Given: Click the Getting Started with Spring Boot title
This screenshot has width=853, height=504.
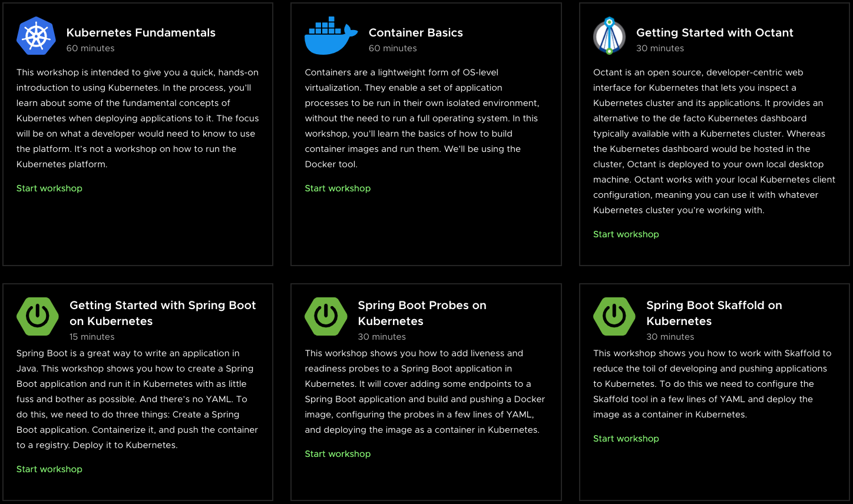Looking at the screenshot, I should (163, 313).
